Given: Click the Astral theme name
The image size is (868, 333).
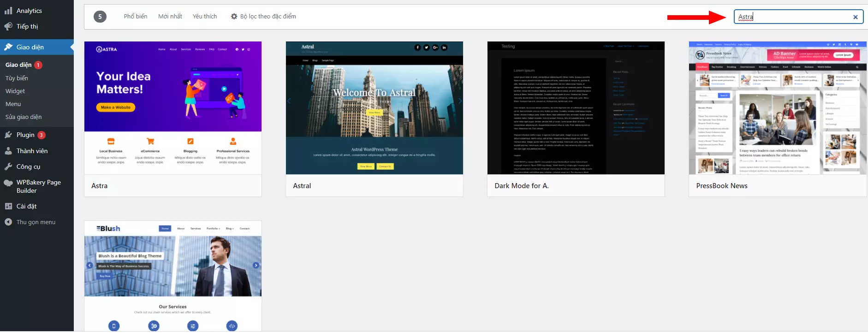Looking at the screenshot, I should click(x=302, y=186).
